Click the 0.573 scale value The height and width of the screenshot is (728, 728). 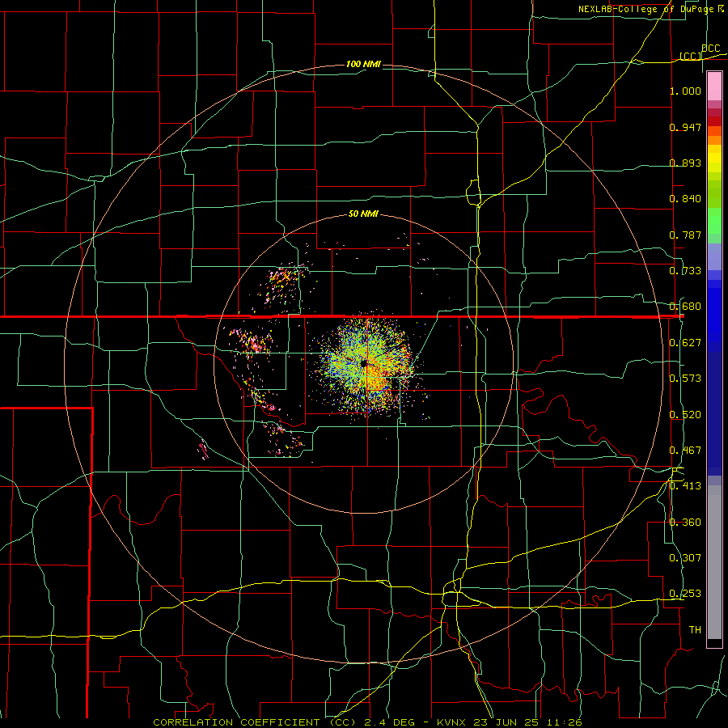685,379
